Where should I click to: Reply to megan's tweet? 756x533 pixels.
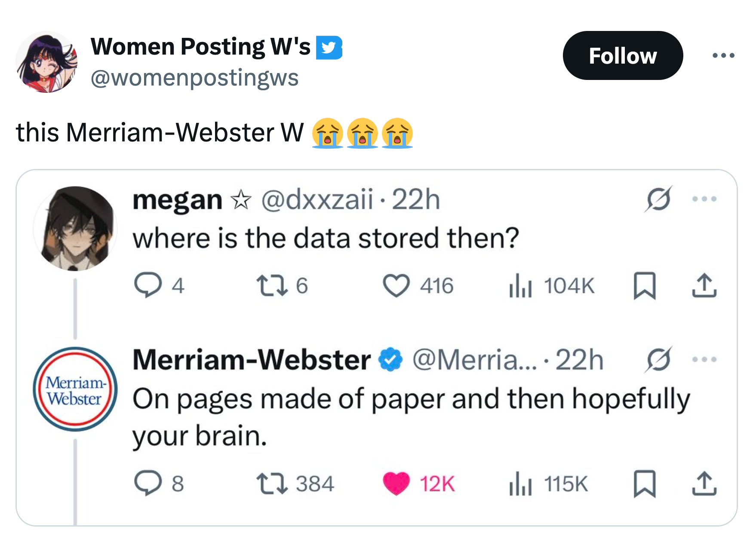tap(148, 285)
